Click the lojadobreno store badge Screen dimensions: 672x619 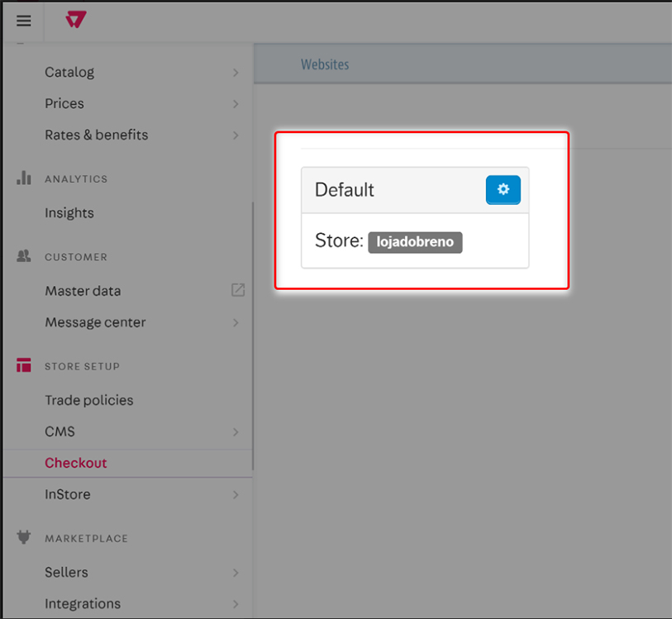(415, 241)
